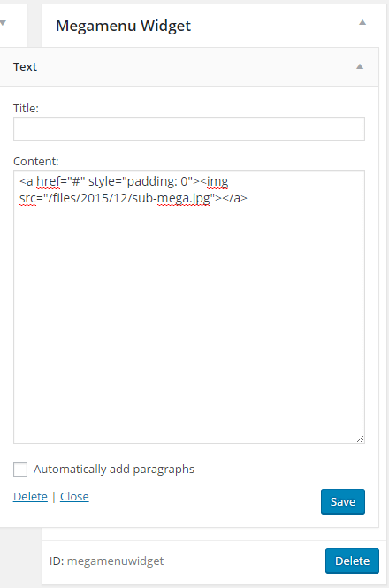Click the word href in the content code

(49, 181)
